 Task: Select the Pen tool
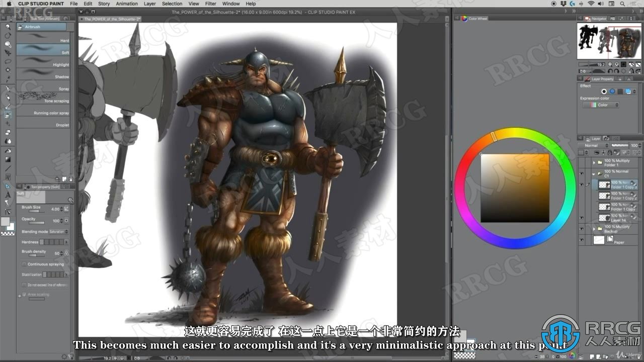[8, 89]
